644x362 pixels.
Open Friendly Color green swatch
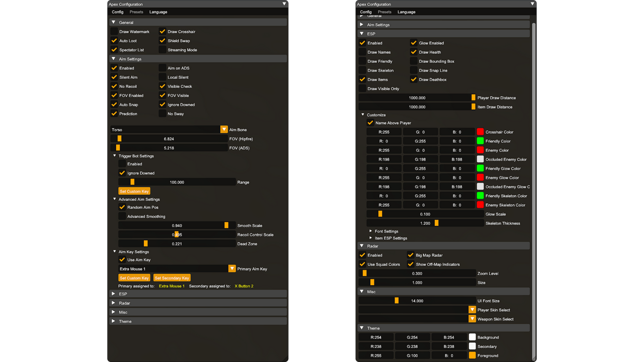pos(480,141)
